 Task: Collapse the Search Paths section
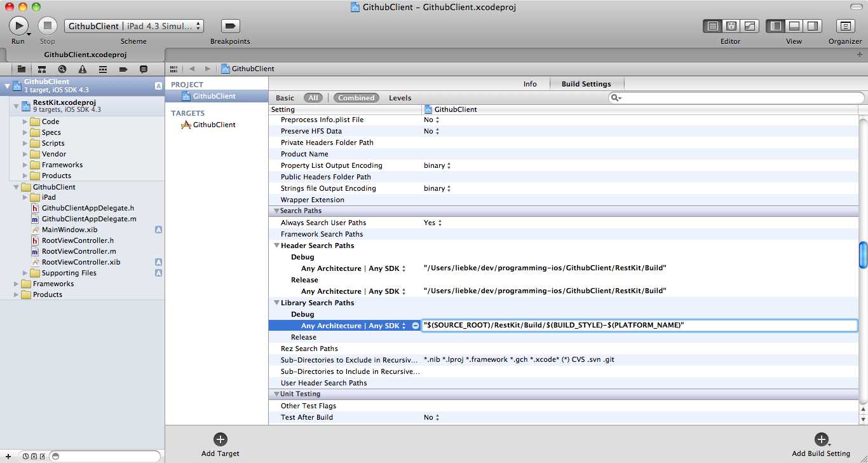pyautogui.click(x=276, y=211)
